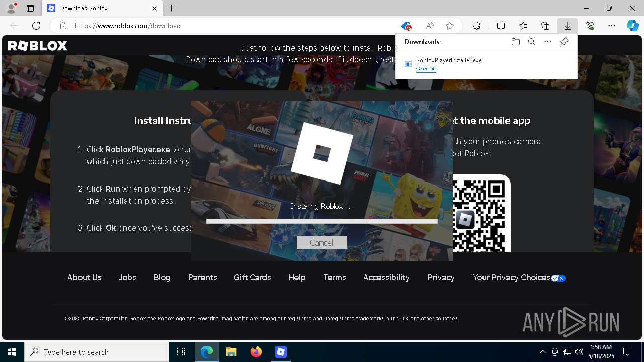Open the shopping tag icon in address bar
The width and height of the screenshot is (644, 362).
407,26
